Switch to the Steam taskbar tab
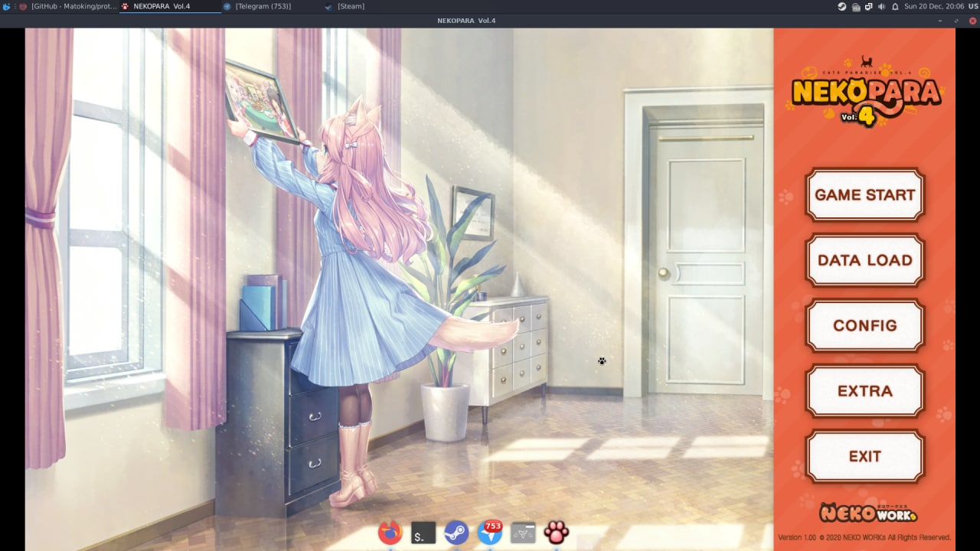This screenshot has width=980, height=551. (374, 6)
